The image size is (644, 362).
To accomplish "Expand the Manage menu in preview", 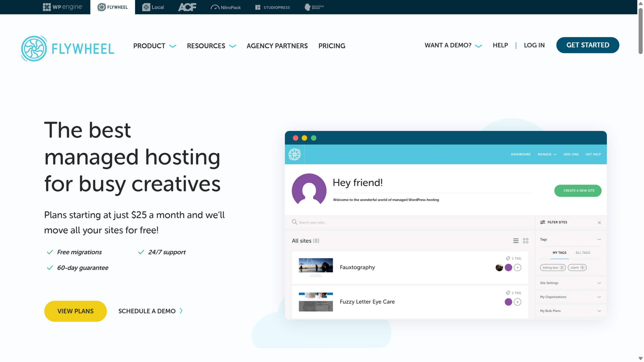I will tap(547, 154).
